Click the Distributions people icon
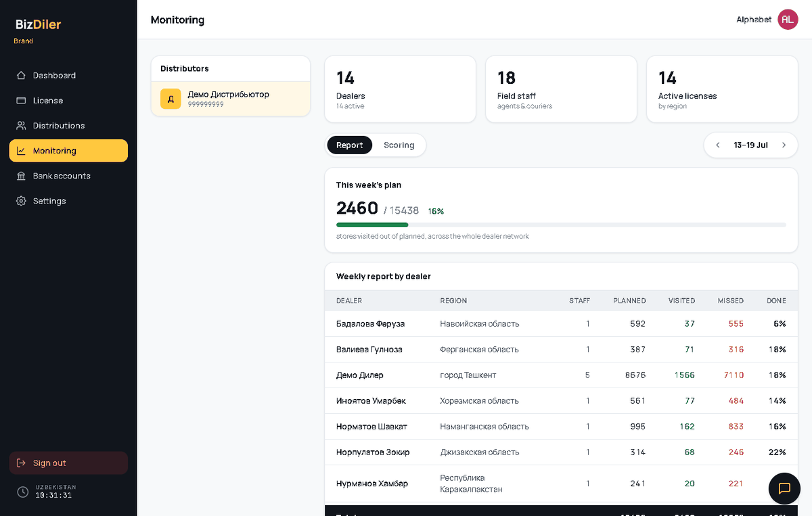 22,125
